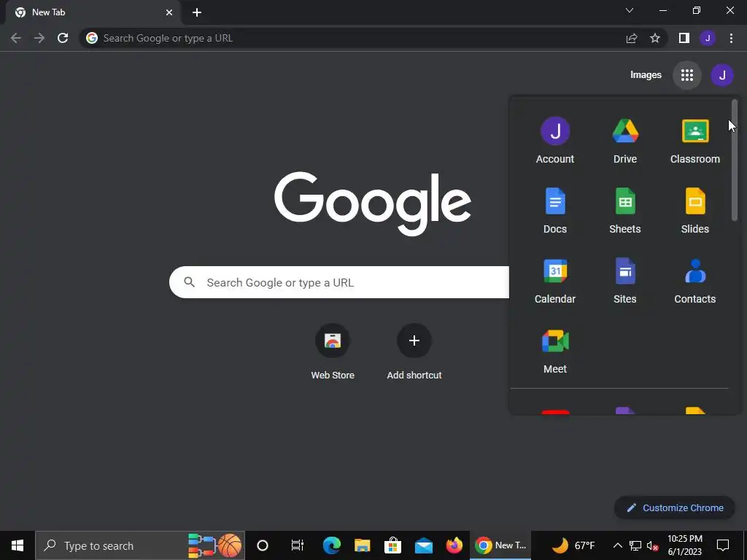The width and height of the screenshot is (747, 560).
Task: Close the New Tab tab
Action: tap(169, 12)
